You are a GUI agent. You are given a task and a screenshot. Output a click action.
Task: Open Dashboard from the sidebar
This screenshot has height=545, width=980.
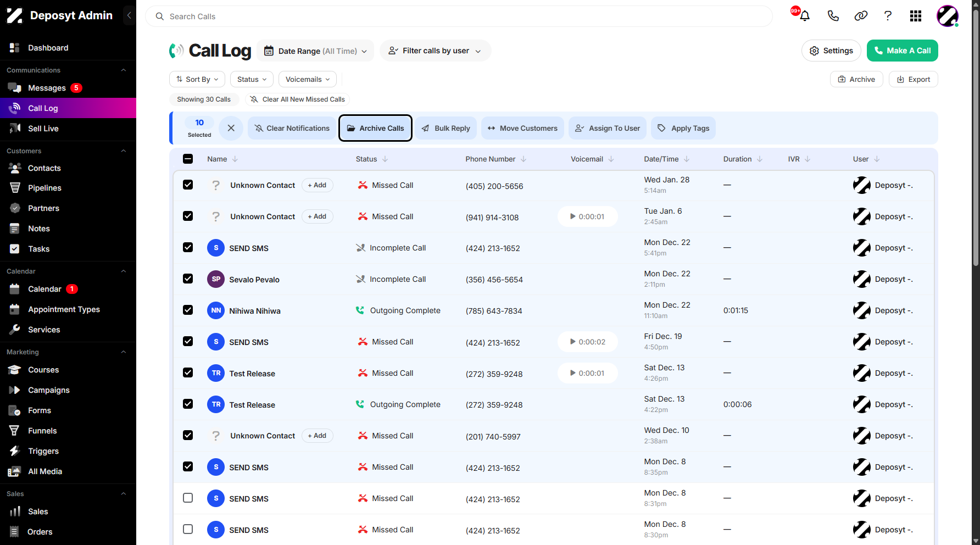pyautogui.click(x=68, y=48)
